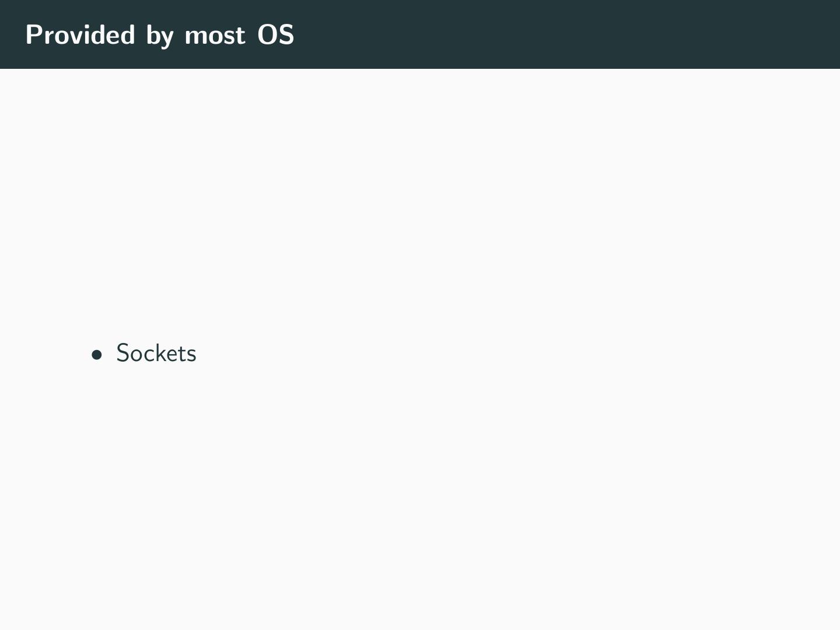
Task: Click the letter m in "most"
Action: click(x=194, y=37)
